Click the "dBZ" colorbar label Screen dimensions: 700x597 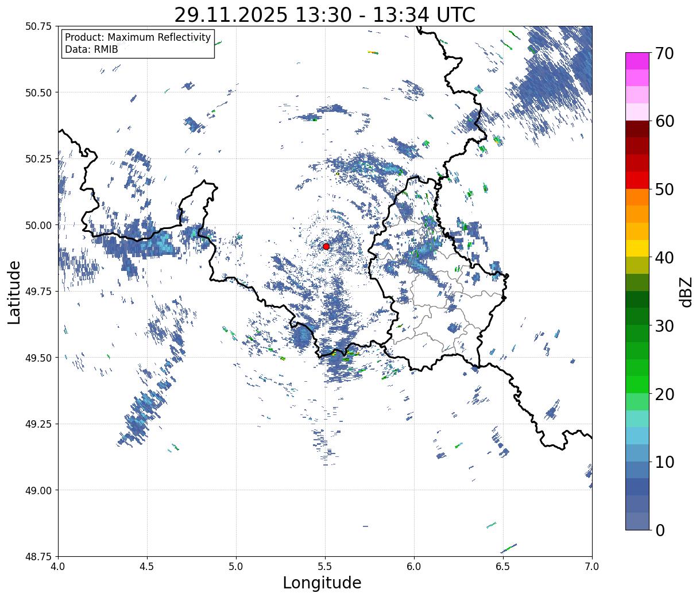(686, 291)
